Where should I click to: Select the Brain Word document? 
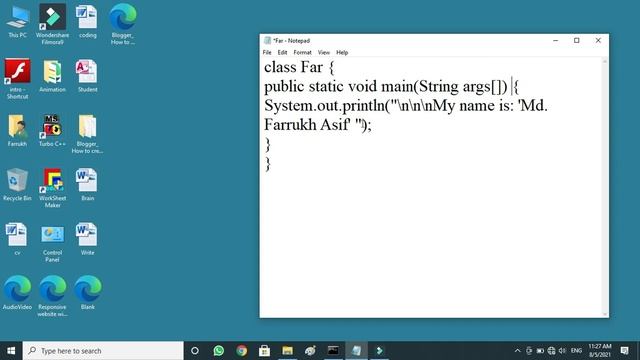click(x=87, y=184)
